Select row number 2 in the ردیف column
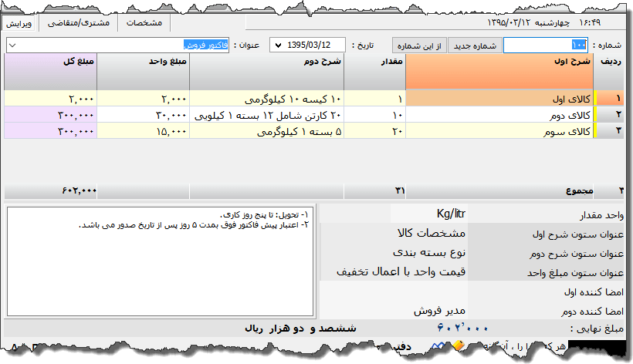Screen dimensions: 633x364 point(618,115)
